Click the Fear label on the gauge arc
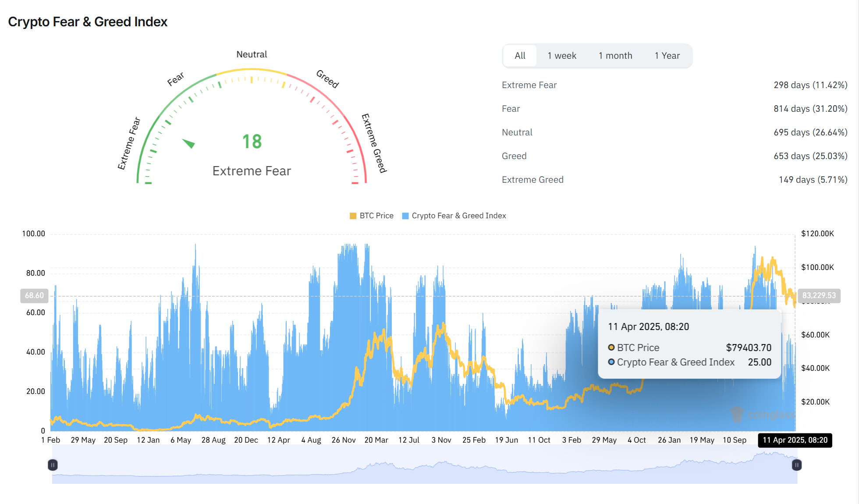The height and width of the screenshot is (504, 859). point(176,79)
